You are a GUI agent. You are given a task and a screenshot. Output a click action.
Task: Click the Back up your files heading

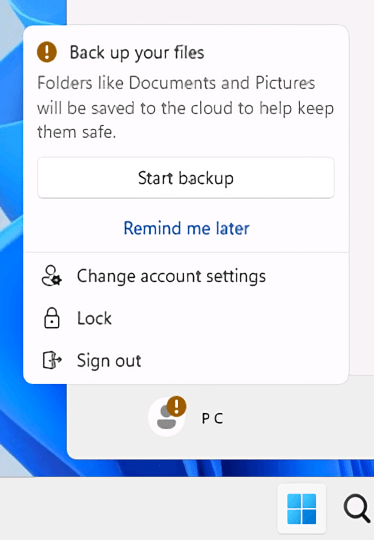[x=137, y=53]
